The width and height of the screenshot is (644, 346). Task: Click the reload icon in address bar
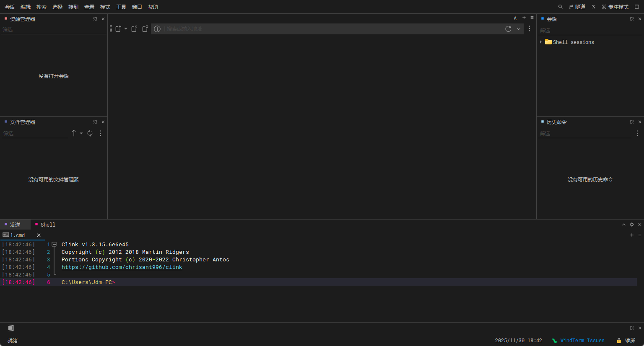508,29
